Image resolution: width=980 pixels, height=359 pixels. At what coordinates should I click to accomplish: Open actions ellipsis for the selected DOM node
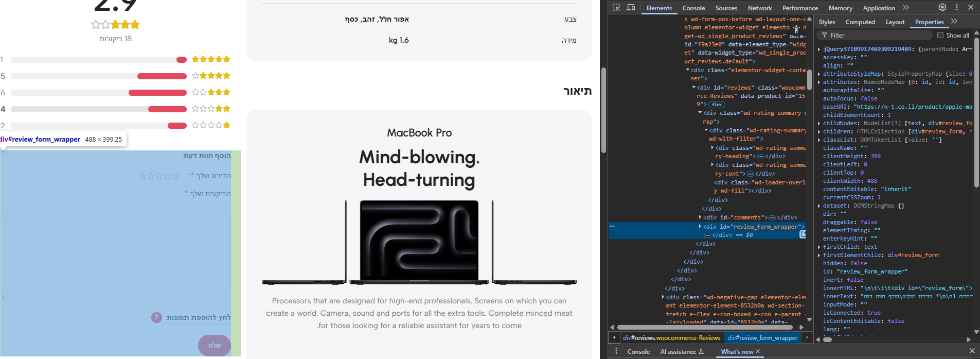(612, 226)
